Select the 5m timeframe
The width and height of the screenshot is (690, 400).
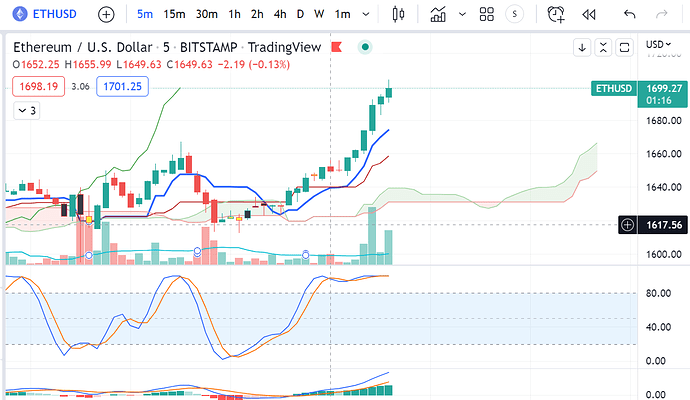[x=145, y=14]
